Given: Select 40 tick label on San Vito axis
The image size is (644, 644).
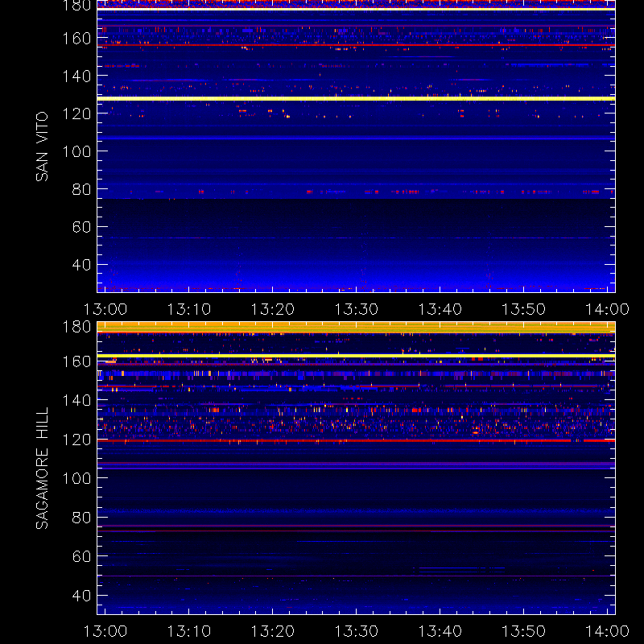Looking at the screenshot, I should click(x=82, y=265).
